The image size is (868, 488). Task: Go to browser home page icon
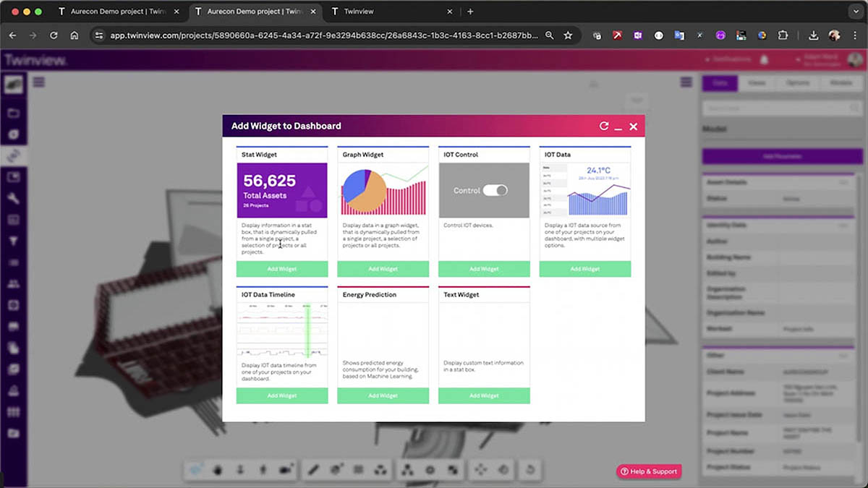click(x=75, y=35)
